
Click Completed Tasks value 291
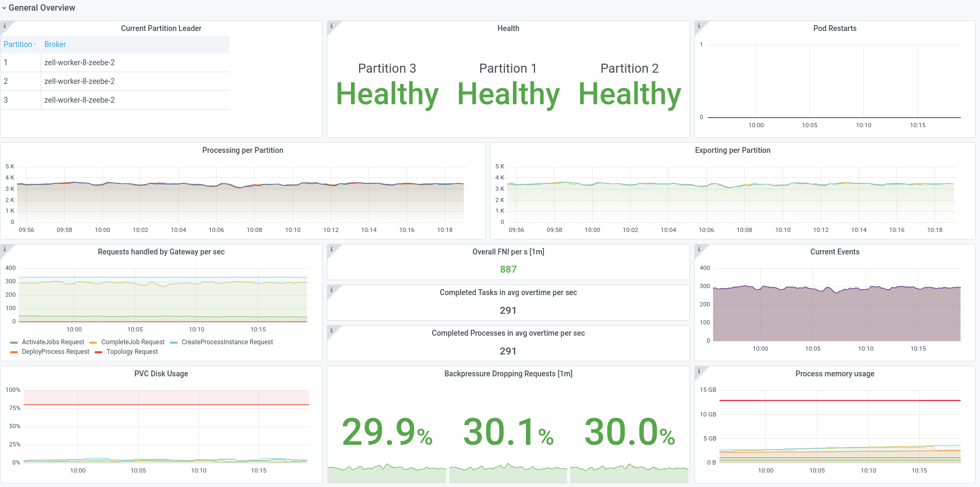pyautogui.click(x=508, y=311)
